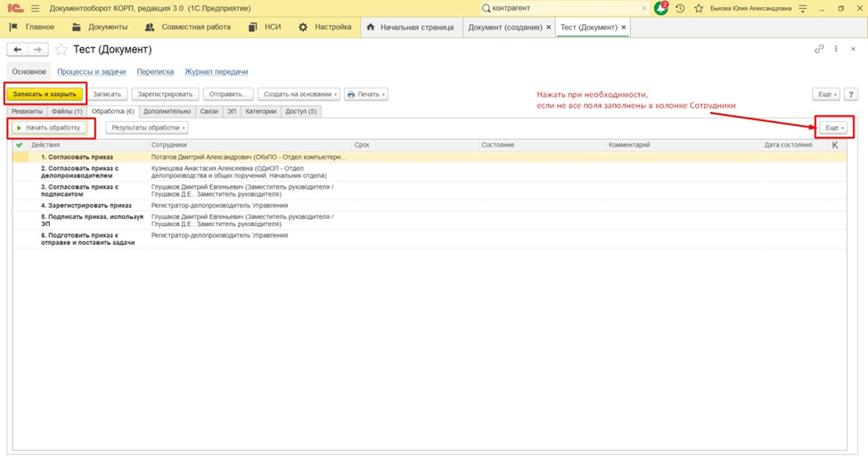Click Отправить... button
This screenshot has width=868, height=456.
coord(228,94)
